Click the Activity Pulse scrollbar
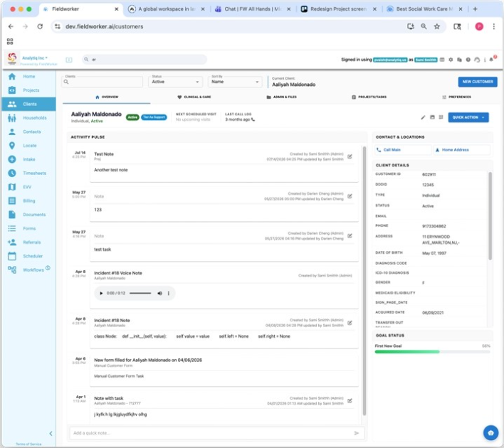This screenshot has height=448, width=504. [364, 281]
